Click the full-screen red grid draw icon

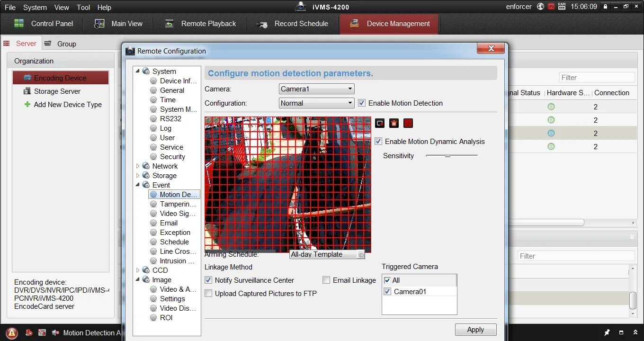pos(409,123)
